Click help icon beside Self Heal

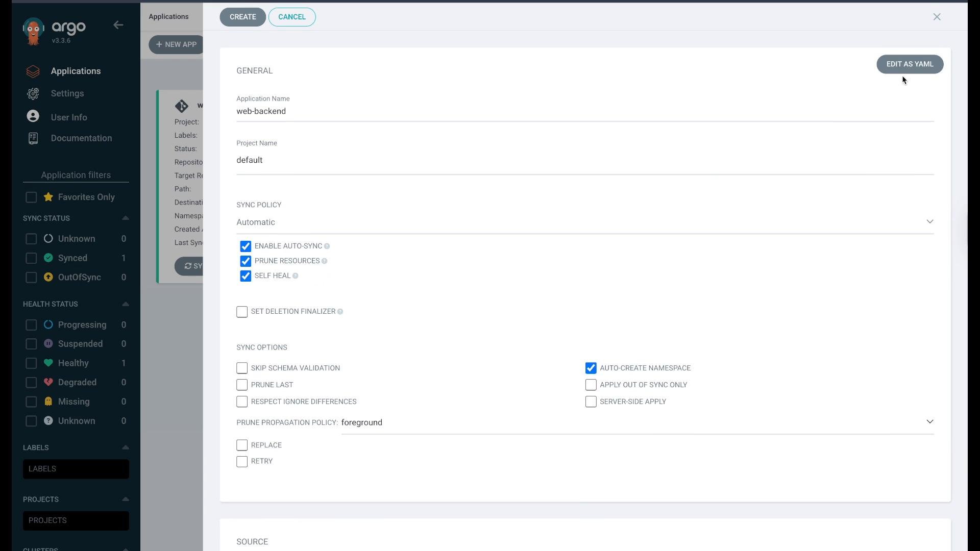pyautogui.click(x=296, y=276)
